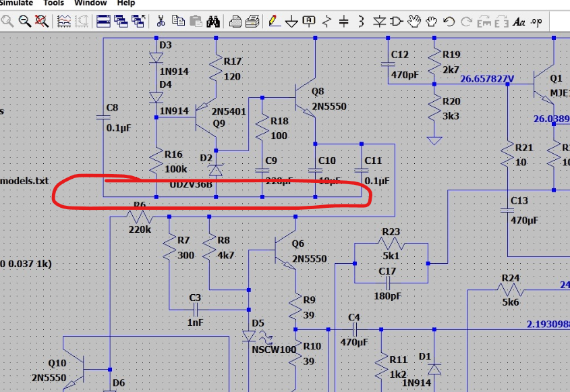Click the Undo arrow icon

point(449,22)
